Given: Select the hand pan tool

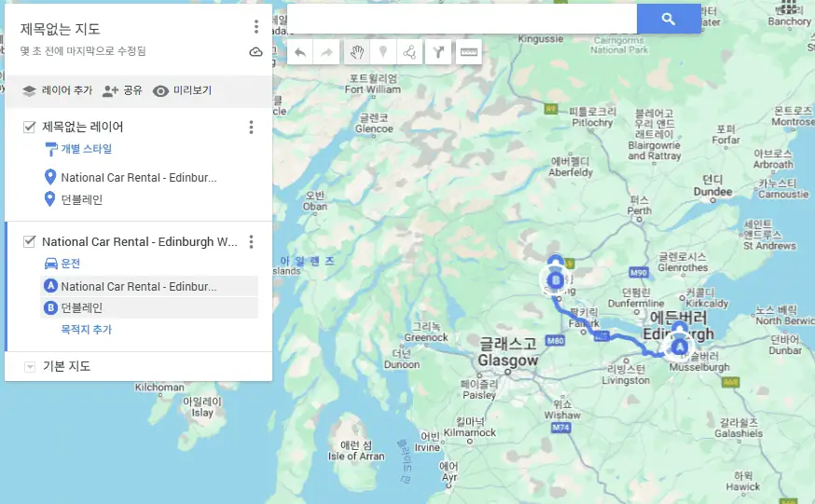Looking at the screenshot, I should coord(356,52).
